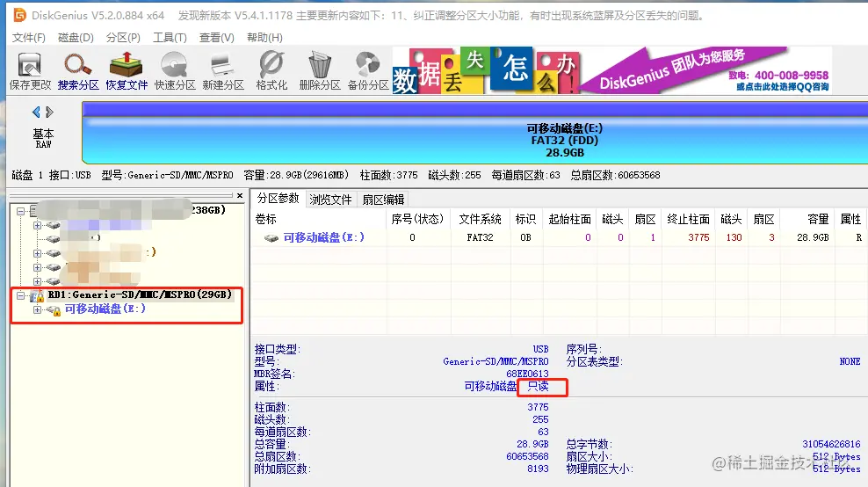Open the 文件(F) menu
The image size is (868, 487).
pos(29,37)
